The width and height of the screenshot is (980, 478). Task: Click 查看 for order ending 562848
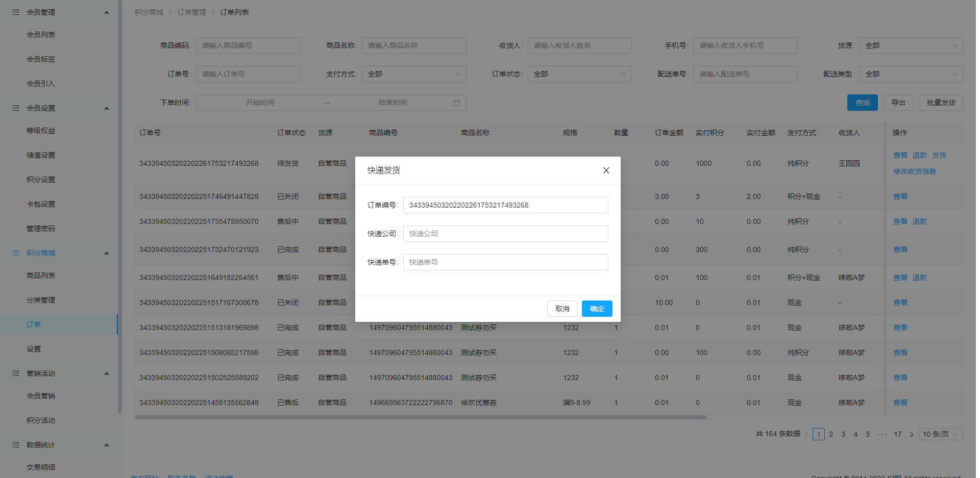click(x=900, y=402)
